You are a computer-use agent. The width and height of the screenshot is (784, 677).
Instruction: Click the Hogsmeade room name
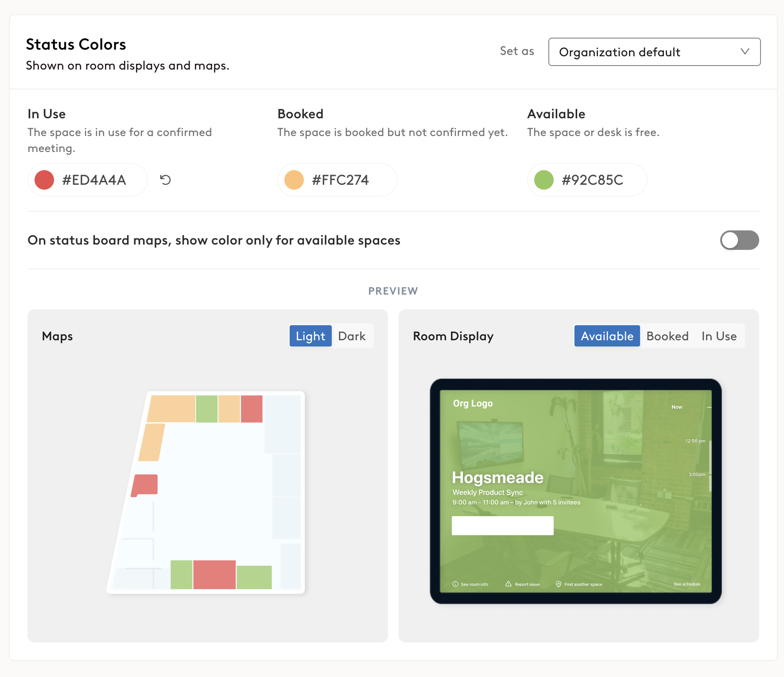[497, 478]
